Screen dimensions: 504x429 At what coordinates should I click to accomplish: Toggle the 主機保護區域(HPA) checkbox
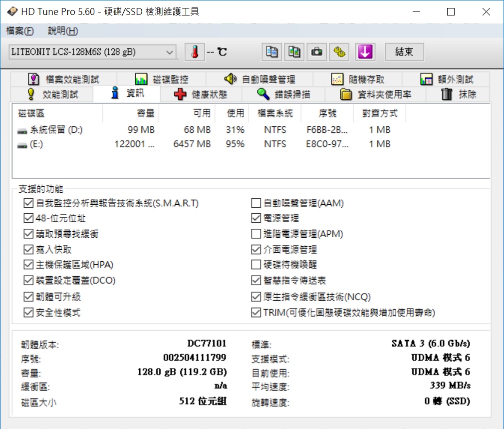tap(28, 265)
